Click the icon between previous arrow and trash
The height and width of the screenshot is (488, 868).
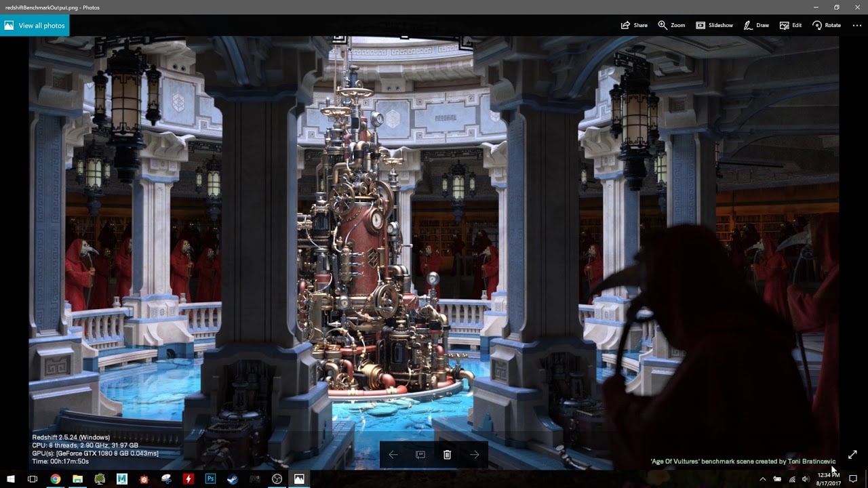pos(420,455)
